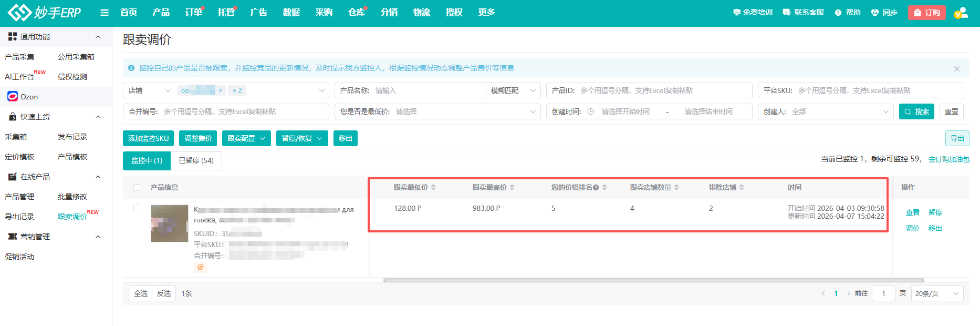Collapse the 营销管理 sidebar section
The width and height of the screenshot is (980, 326).
click(98, 237)
